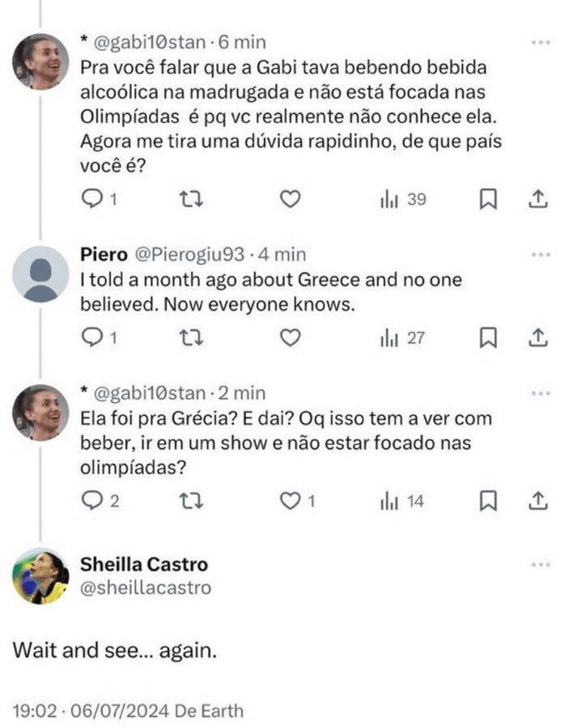Image resolution: width=565 pixels, height=728 pixels.
Task: Retweet Piero's tweet about Greece
Action: click(x=190, y=338)
